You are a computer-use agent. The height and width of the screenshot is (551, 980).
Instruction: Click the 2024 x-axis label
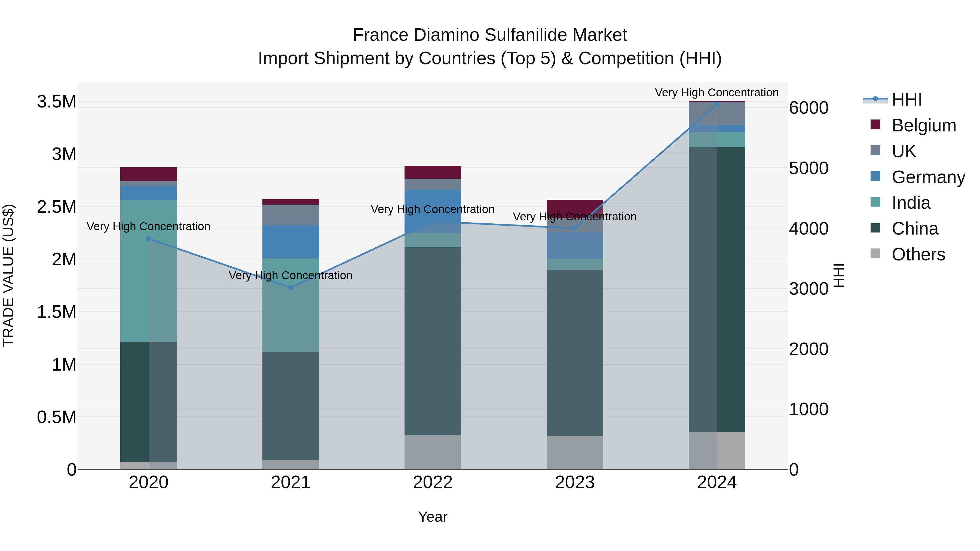tap(717, 482)
